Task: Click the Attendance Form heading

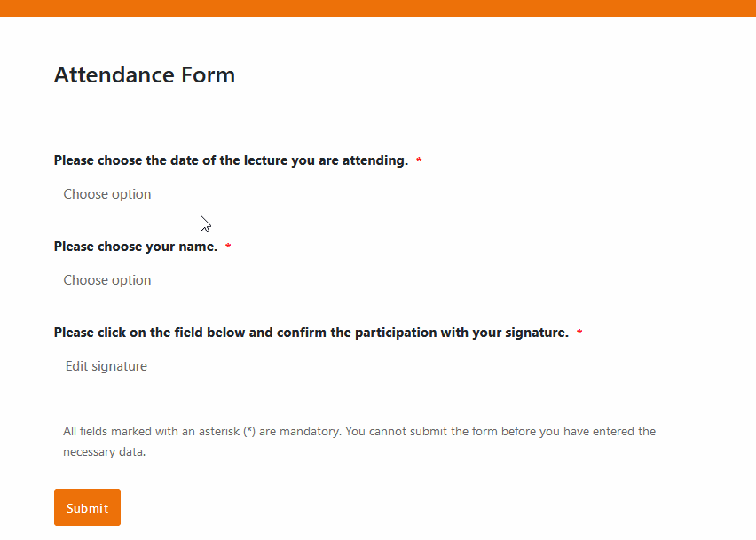Action: pyautogui.click(x=145, y=74)
